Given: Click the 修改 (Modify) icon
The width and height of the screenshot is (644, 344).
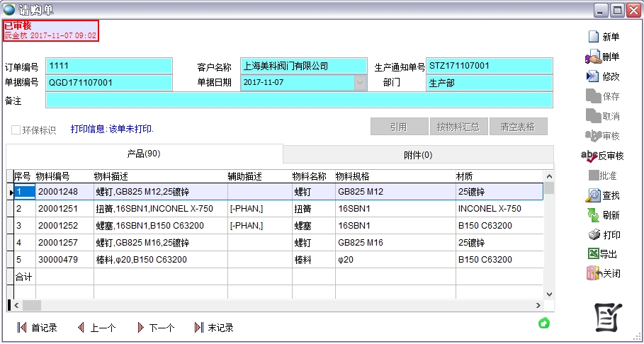Looking at the screenshot, I should click(593, 76).
